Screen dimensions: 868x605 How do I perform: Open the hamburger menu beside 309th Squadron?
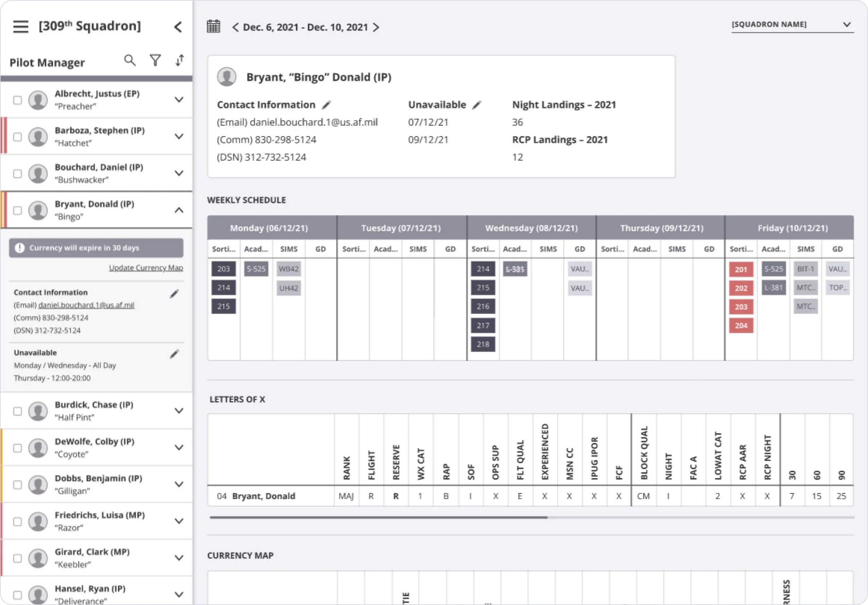coord(21,27)
